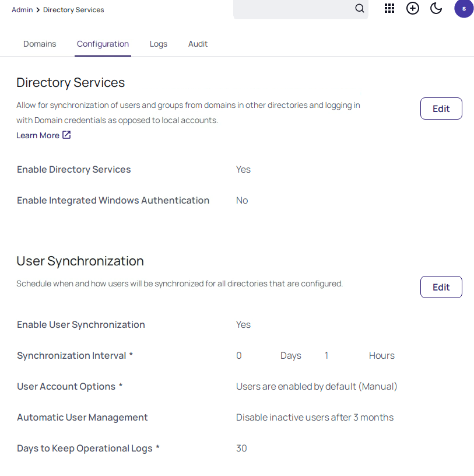Click the external link icon beside Learn More
This screenshot has height=476, width=474.
tap(66, 135)
